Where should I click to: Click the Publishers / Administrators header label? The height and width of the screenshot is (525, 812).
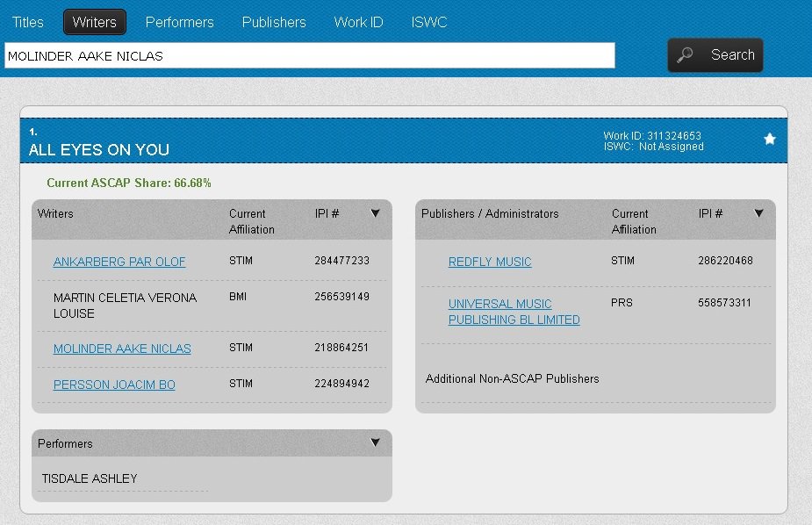click(490, 214)
